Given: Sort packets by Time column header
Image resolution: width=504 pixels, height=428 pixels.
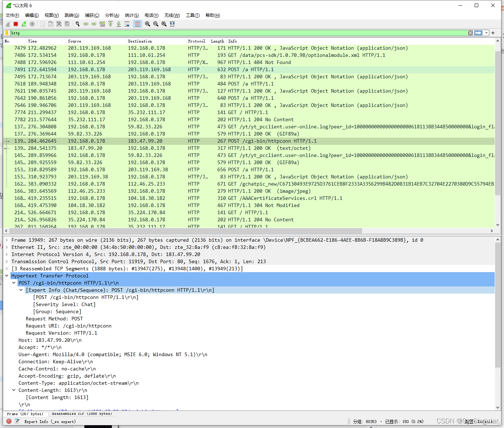Looking at the screenshot, I should [x=46, y=41].
